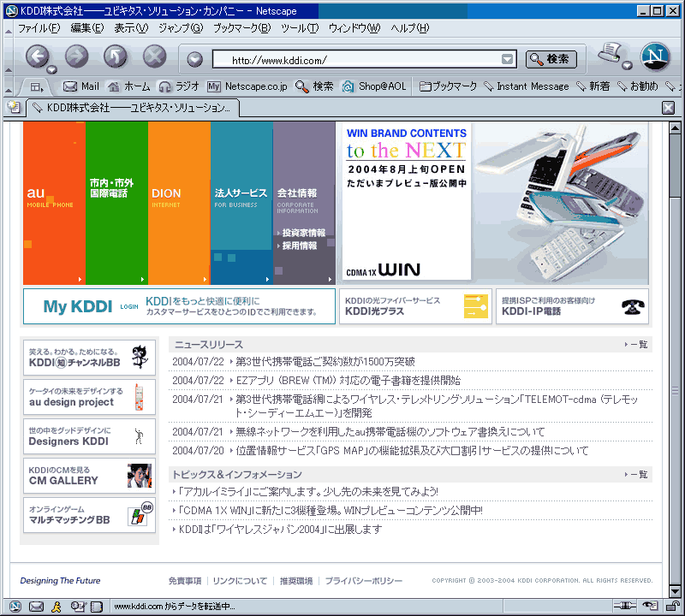Open the URL bar history dropdown arrow
Screen dimensions: 685x616
(507, 59)
